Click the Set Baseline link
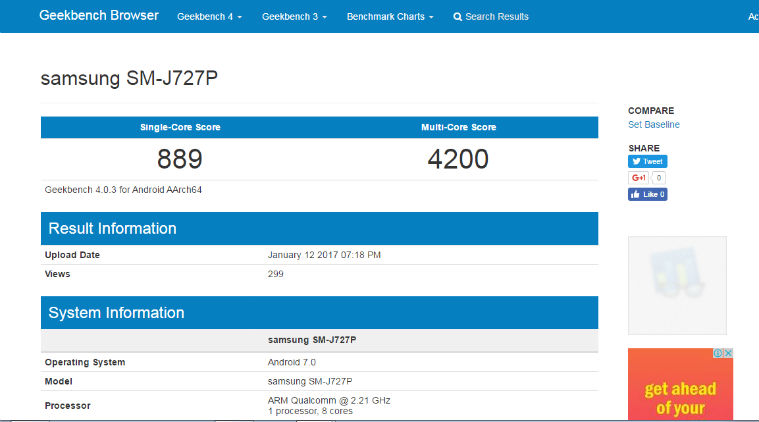The width and height of the screenshot is (759, 422). (x=653, y=124)
